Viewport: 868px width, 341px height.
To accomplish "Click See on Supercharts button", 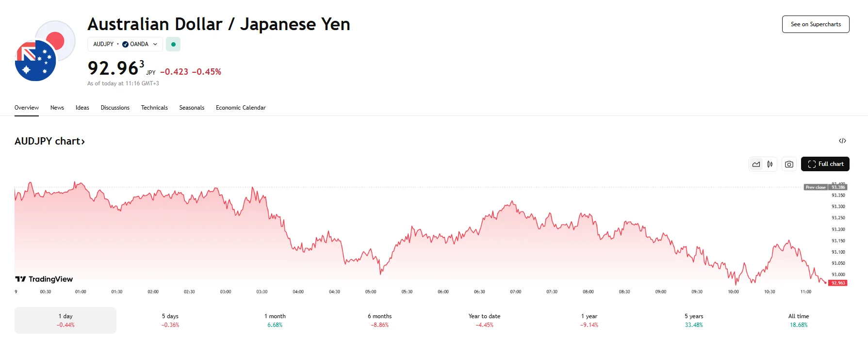I will [815, 24].
